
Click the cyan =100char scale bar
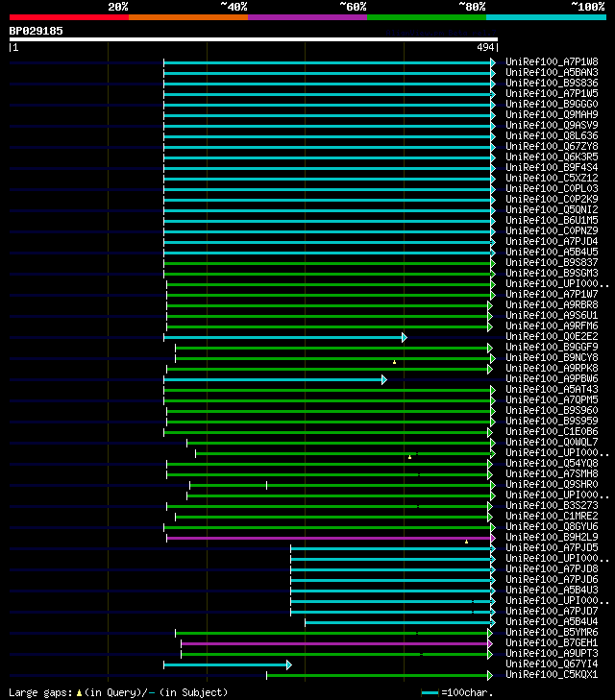coord(430,693)
